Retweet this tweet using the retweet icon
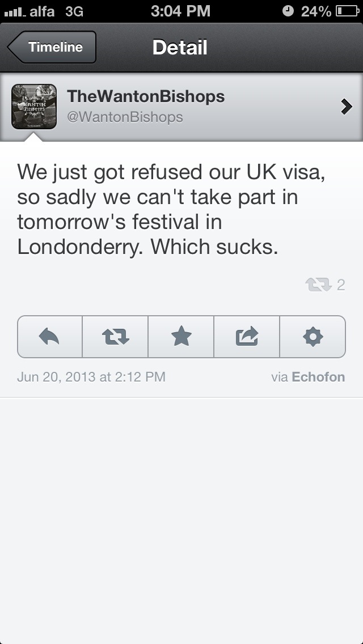363x644 pixels. point(115,337)
